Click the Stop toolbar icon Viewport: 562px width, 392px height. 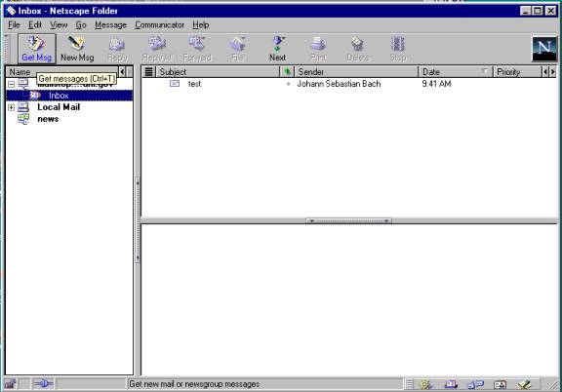pos(398,49)
